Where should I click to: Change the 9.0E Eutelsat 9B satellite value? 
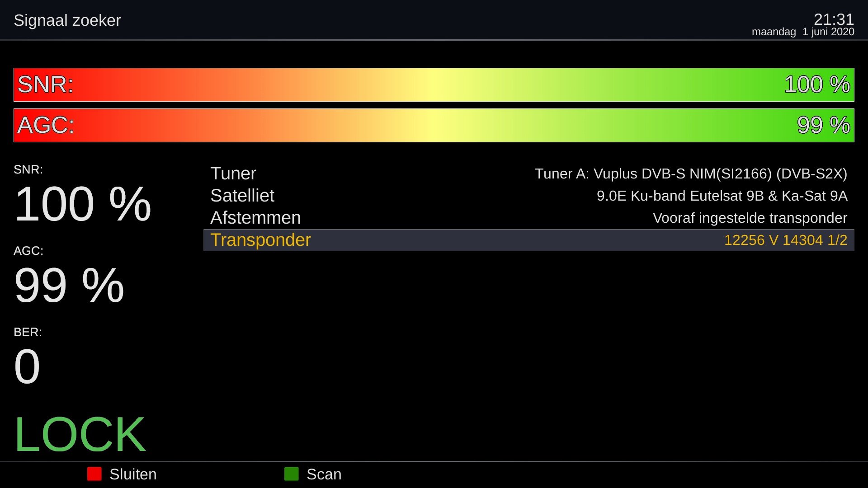pyautogui.click(x=722, y=196)
